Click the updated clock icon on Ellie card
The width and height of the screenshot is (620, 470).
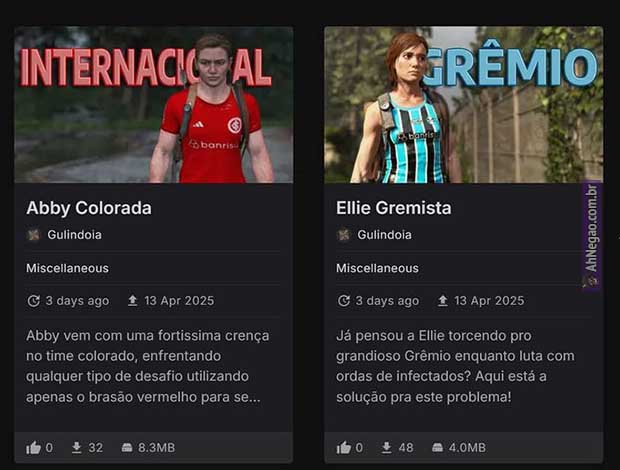(344, 301)
